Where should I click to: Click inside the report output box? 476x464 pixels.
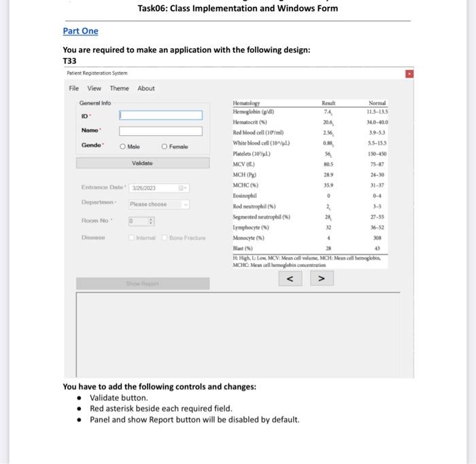[x=238, y=334]
